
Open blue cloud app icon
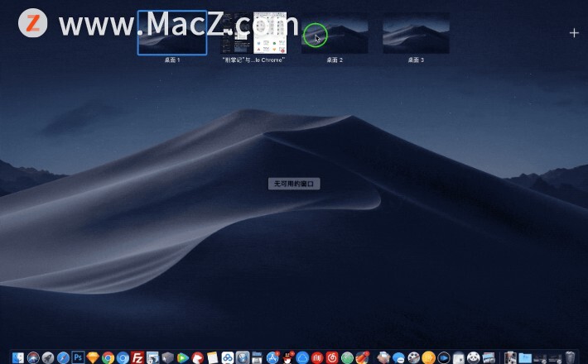302,358
